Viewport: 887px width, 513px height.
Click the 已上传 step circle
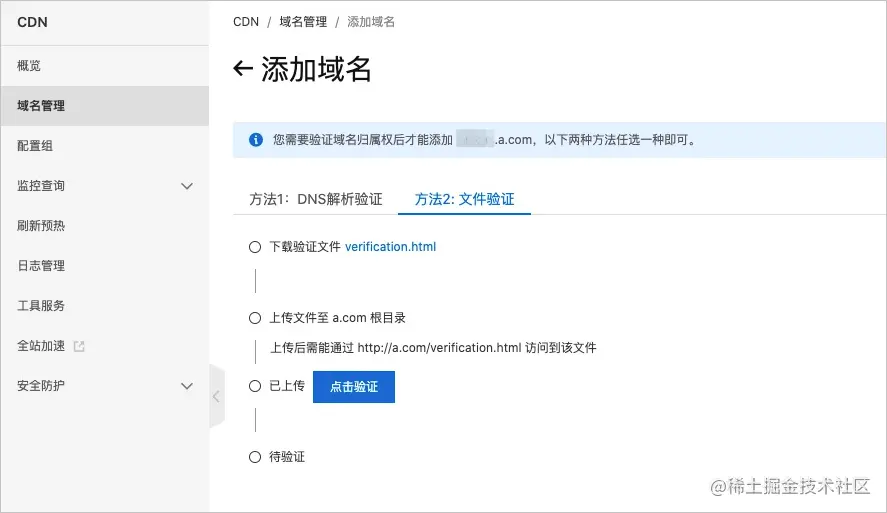click(x=255, y=386)
